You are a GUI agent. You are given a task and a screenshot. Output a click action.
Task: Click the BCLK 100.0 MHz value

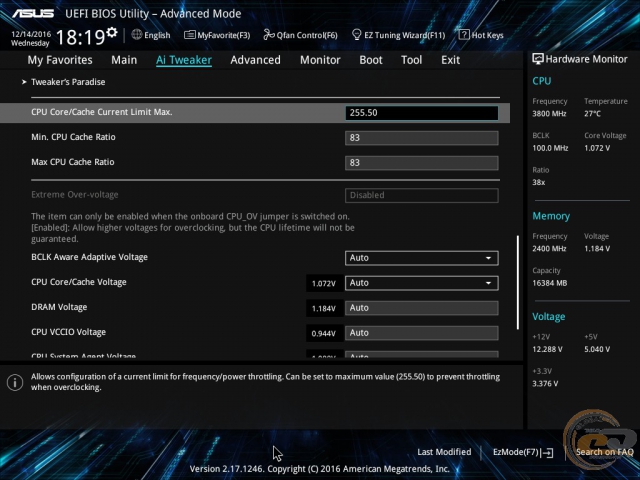click(x=550, y=148)
